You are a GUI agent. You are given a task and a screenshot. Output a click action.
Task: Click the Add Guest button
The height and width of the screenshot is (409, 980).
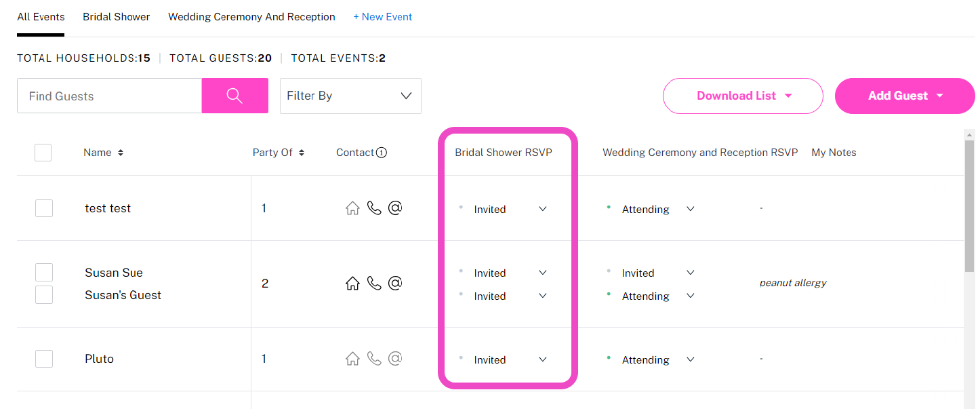(x=904, y=96)
